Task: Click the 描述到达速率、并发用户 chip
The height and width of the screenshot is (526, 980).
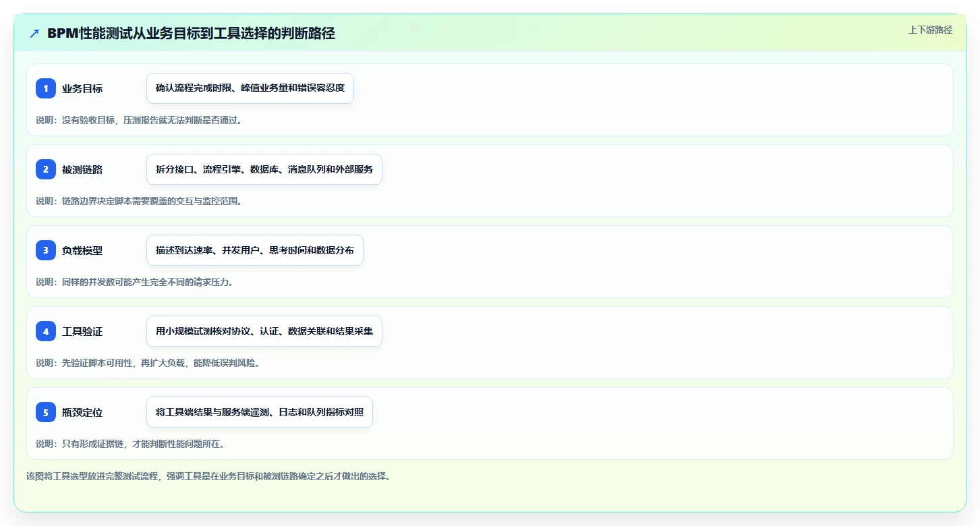Action: click(x=255, y=250)
